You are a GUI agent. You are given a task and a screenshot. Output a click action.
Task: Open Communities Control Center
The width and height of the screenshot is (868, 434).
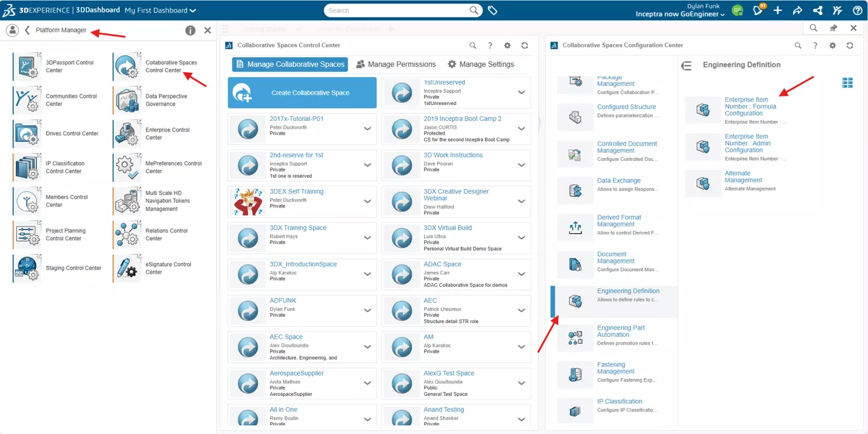click(x=55, y=100)
